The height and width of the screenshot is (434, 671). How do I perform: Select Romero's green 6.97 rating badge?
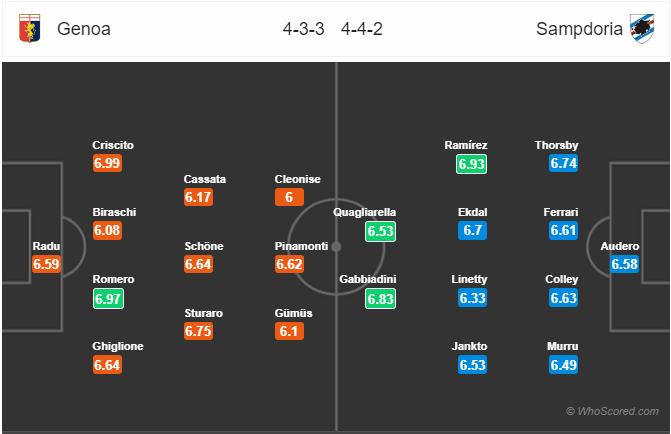(108, 298)
